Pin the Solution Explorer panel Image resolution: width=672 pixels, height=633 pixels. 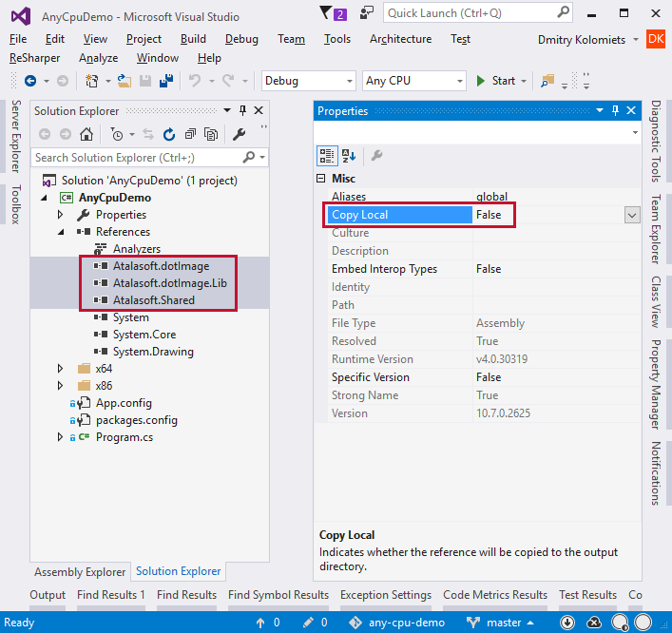[242, 110]
